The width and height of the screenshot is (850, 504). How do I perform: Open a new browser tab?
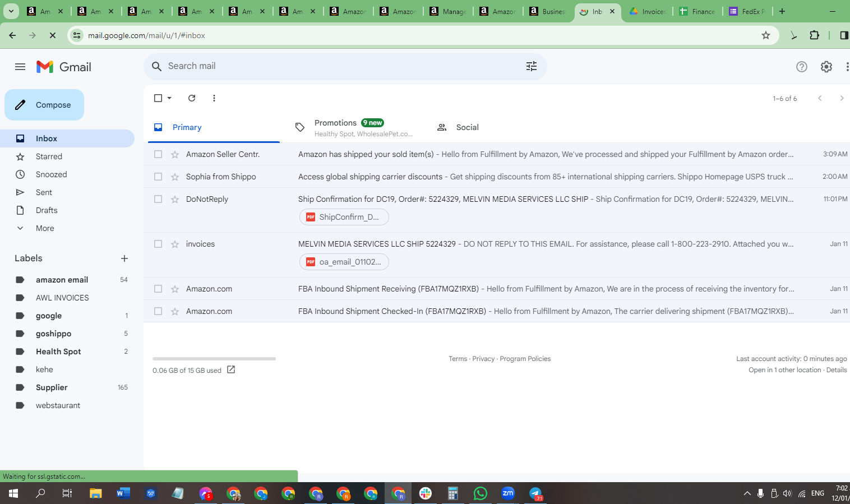(x=782, y=11)
